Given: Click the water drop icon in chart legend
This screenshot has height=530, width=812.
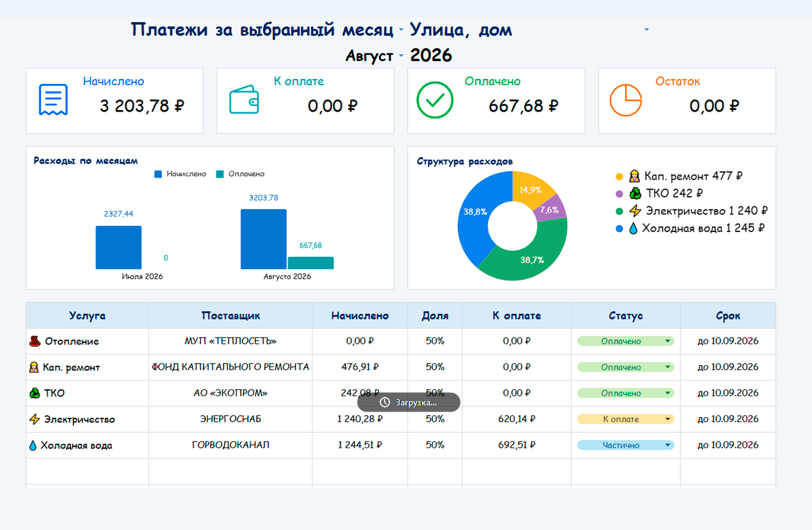Looking at the screenshot, I should [x=633, y=228].
